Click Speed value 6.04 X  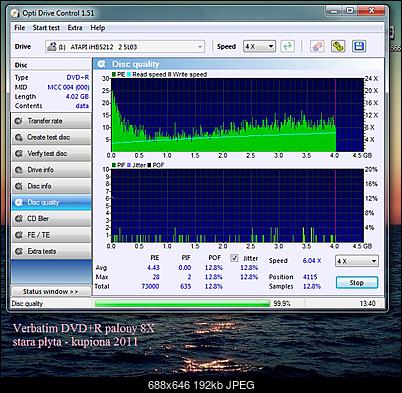coord(312,261)
